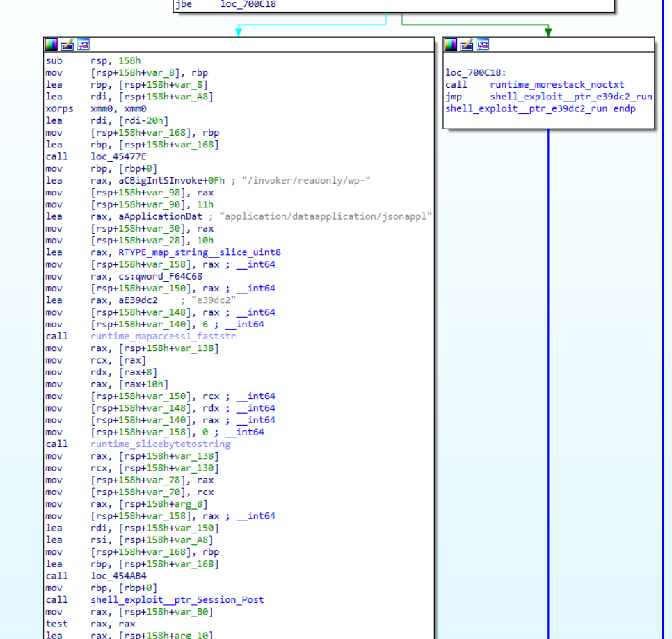This screenshot has height=639, width=672.
Task: Click the runtime_slicebytetostring call target
Action: coord(161,444)
